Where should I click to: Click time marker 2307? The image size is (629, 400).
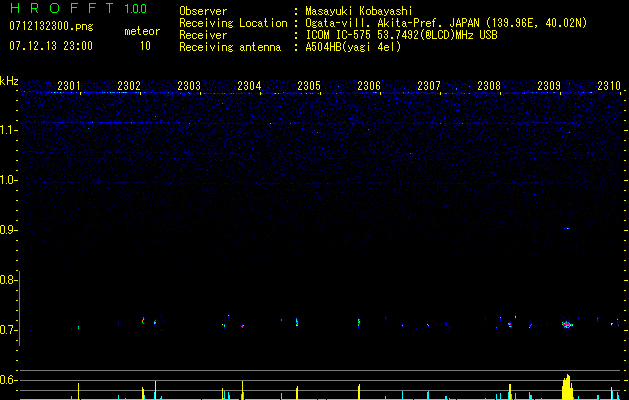[x=429, y=85]
